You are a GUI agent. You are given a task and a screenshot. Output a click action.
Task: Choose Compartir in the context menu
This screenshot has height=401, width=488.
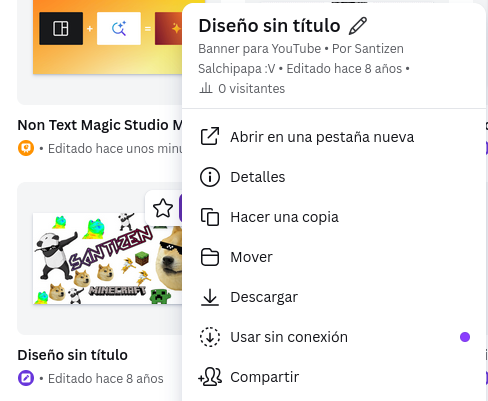334,377
